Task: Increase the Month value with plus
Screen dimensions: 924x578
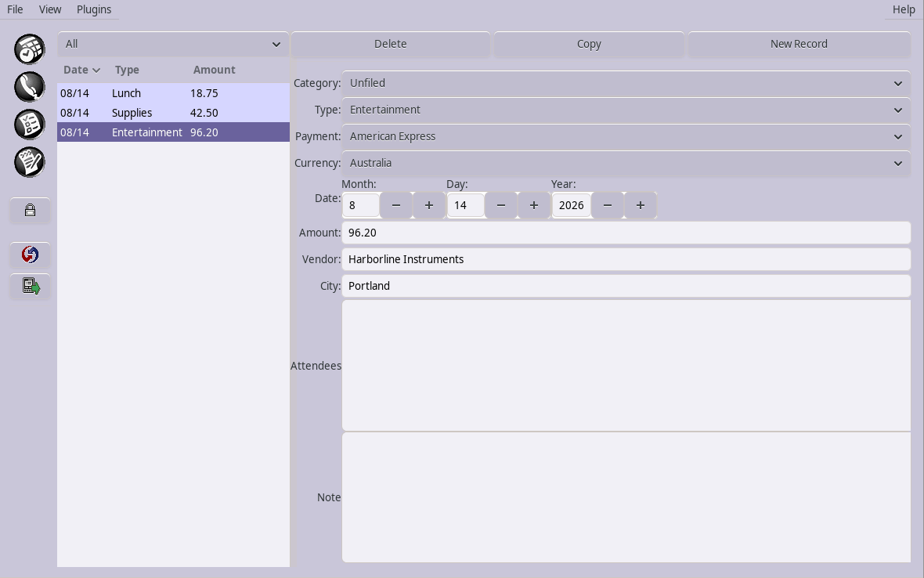Action: (x=429, y=205)
